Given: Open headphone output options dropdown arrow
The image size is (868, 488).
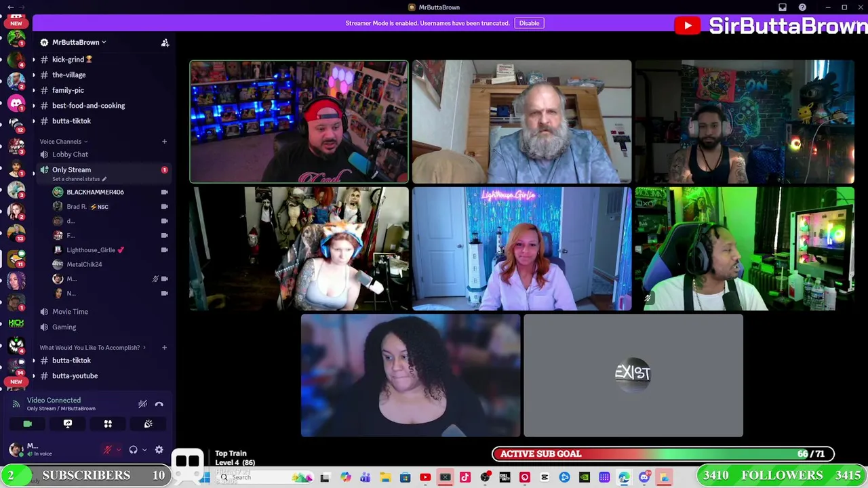Looking at the screenshot, I should [x=144, y=449].
